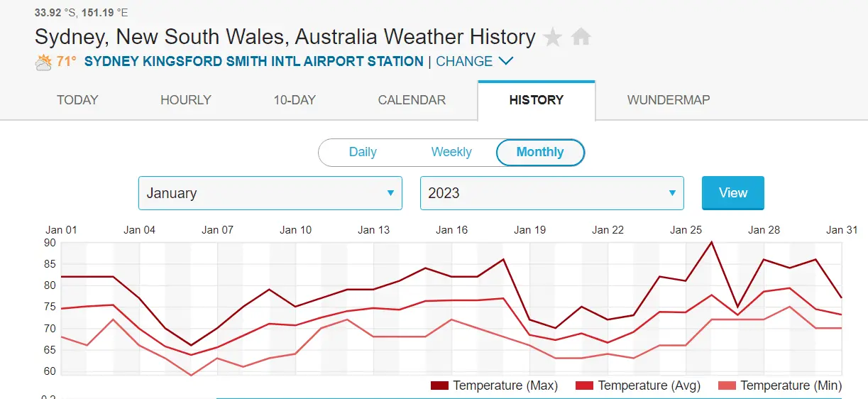Viewport: 868px width, 399px height.
Task: Select the Monthly view option
Action: (x=540, y=152)
